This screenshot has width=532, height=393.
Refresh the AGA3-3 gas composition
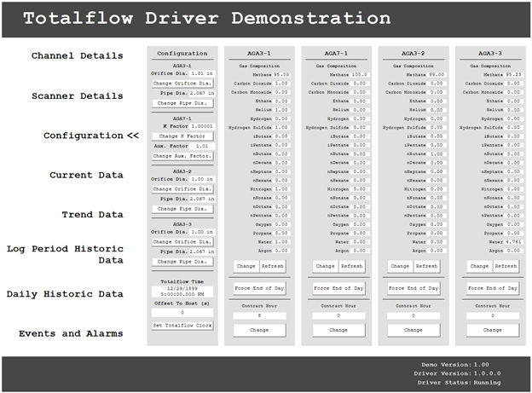506,267
